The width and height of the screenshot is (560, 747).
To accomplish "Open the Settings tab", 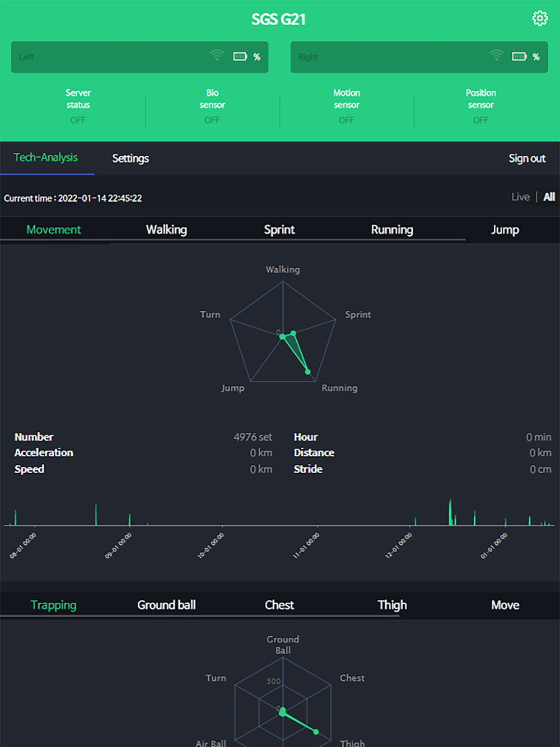I will [130, 158].
